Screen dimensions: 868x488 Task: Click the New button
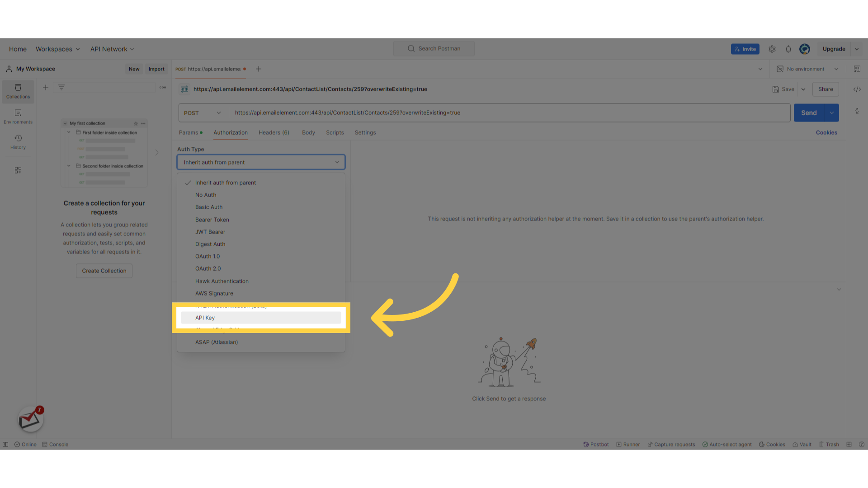(134, 69)
